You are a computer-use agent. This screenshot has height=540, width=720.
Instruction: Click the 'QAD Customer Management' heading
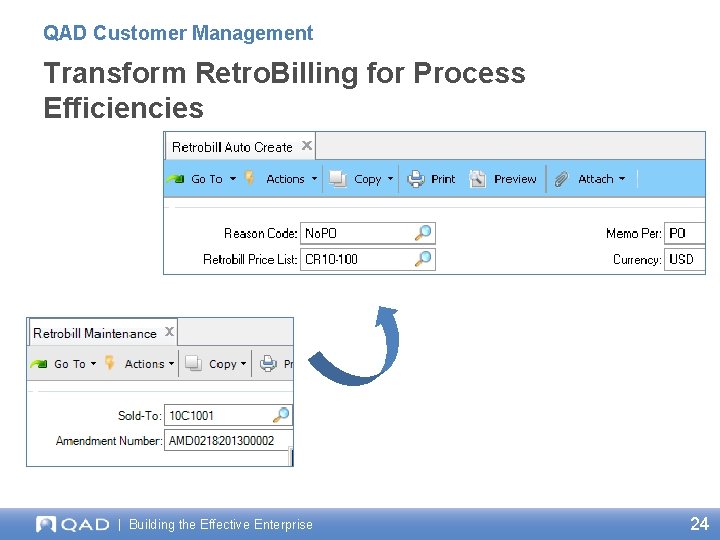pos(178,33)
